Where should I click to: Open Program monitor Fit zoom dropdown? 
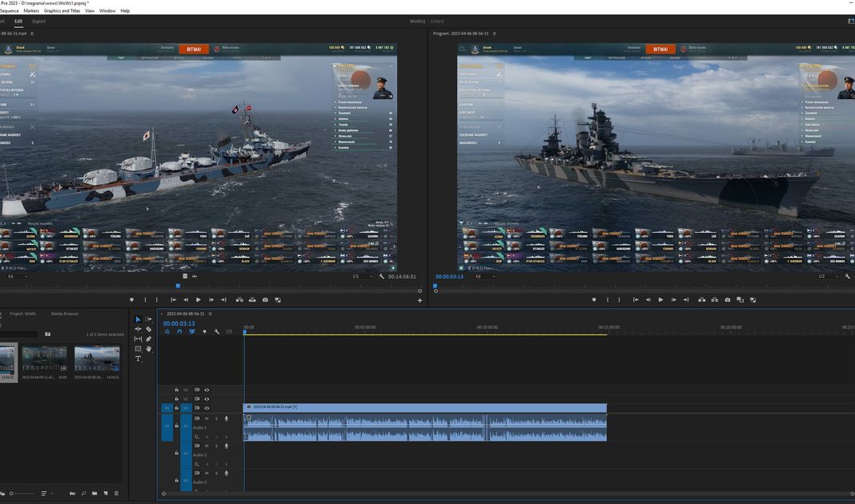[x=484, y=276]
